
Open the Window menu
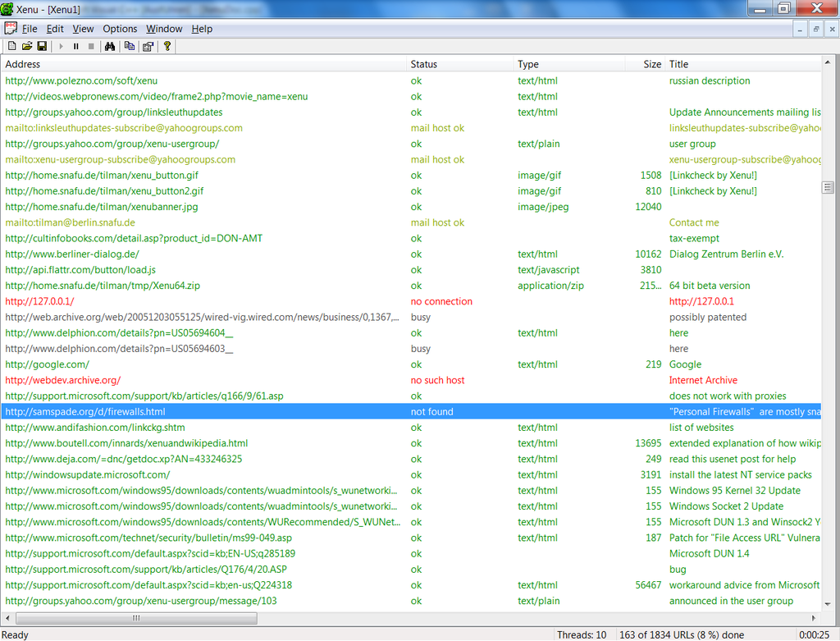click(164, 28)
